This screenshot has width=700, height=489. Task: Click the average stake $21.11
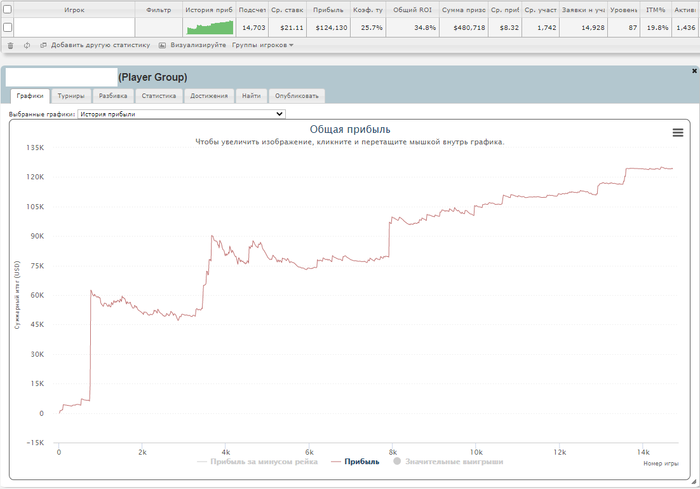292,28
